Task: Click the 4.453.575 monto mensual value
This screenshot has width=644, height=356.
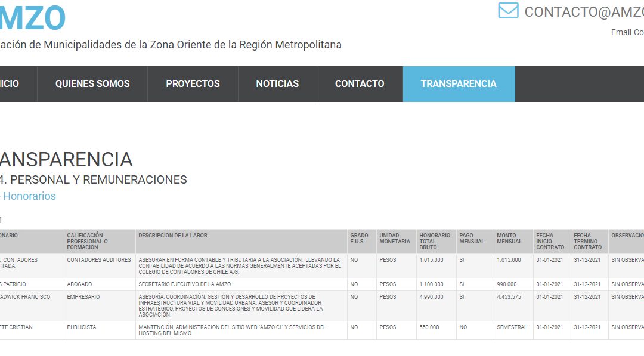Action: pos(509,296)
